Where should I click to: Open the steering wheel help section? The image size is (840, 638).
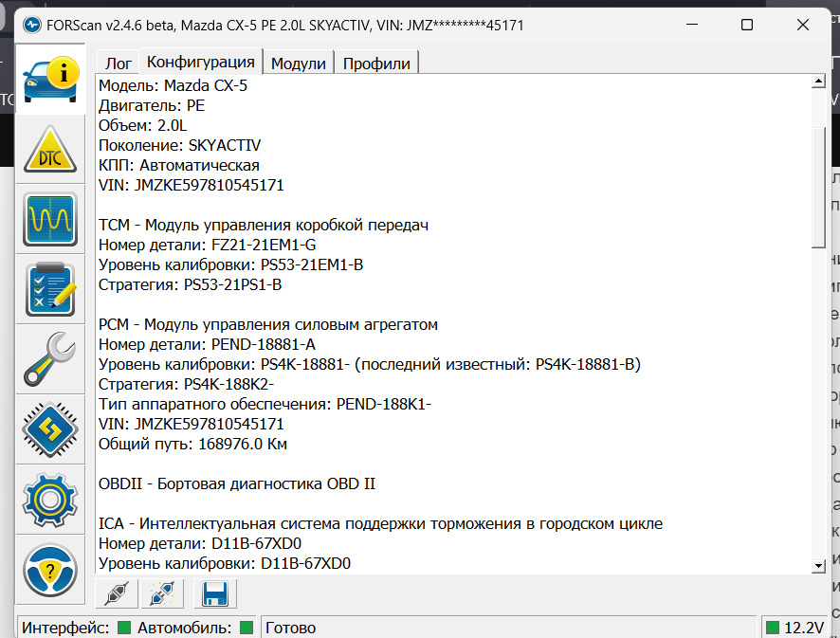(51, 570)
